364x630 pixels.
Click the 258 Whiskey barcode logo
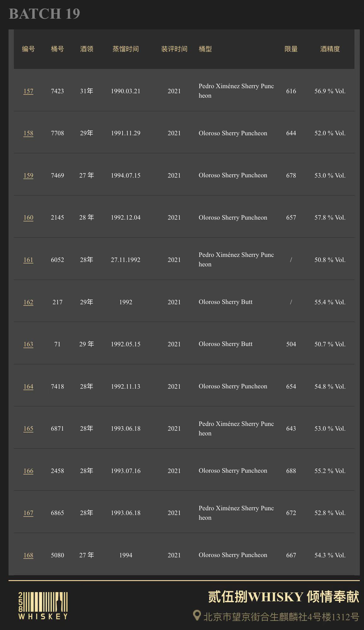pyautogui.click(x=43, y=605)
